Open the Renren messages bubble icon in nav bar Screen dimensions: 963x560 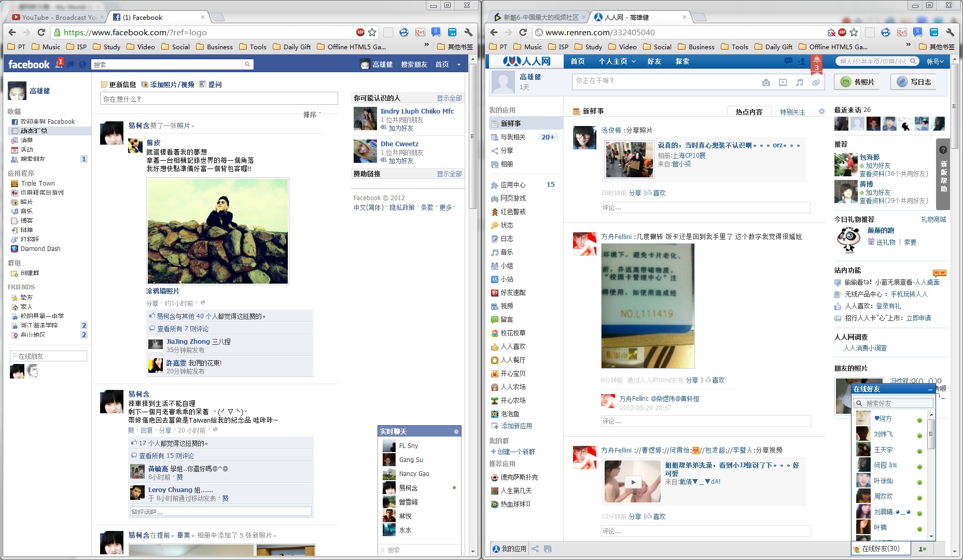point(788,61)
